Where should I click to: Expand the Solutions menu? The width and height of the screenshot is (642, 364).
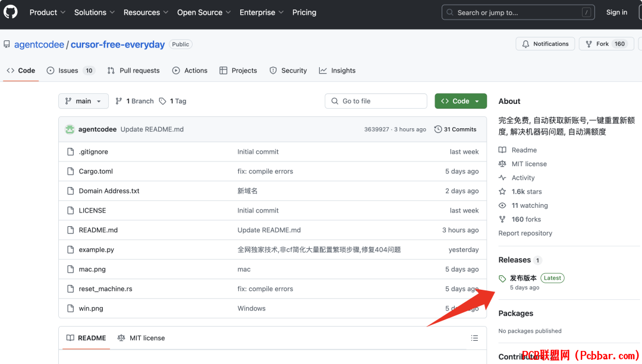(x=94, y=12)
